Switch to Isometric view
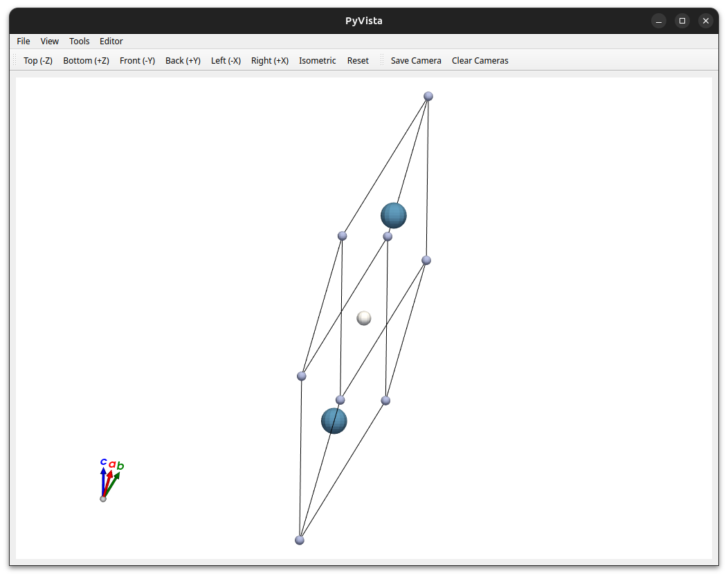728x577 pixels. pyautogui.click(x=317, y=61)
